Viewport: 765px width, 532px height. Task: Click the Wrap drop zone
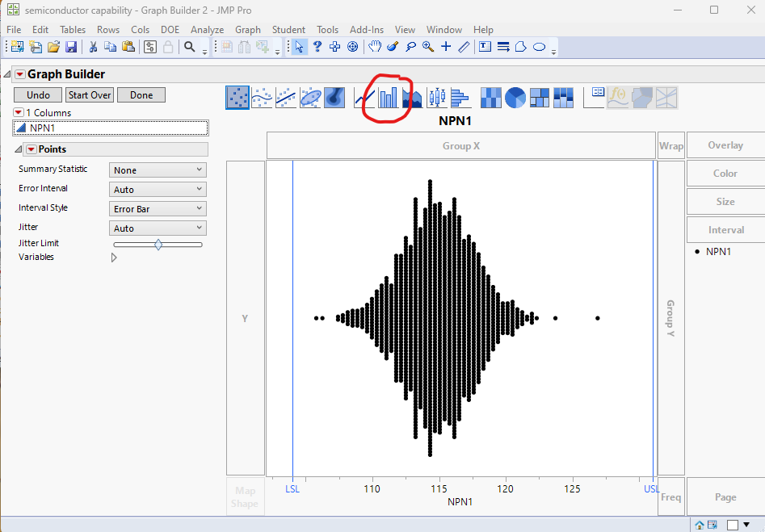point(670,146)
